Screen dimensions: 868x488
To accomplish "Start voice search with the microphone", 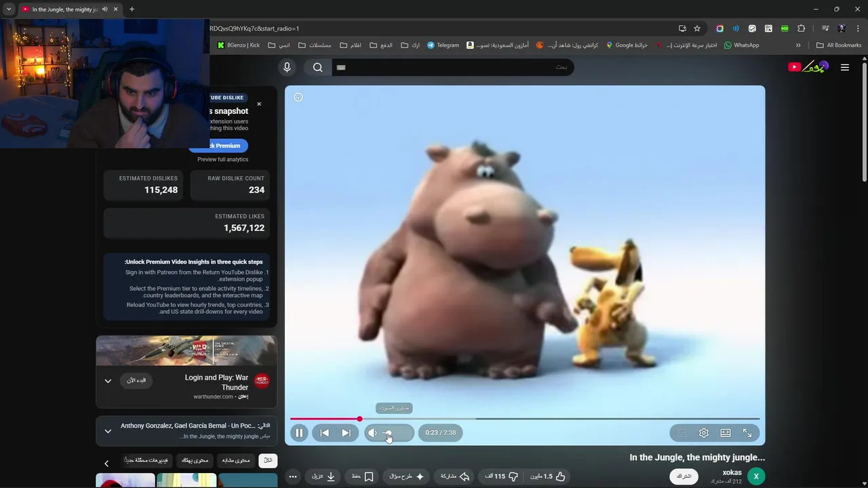I will point(287,67).
